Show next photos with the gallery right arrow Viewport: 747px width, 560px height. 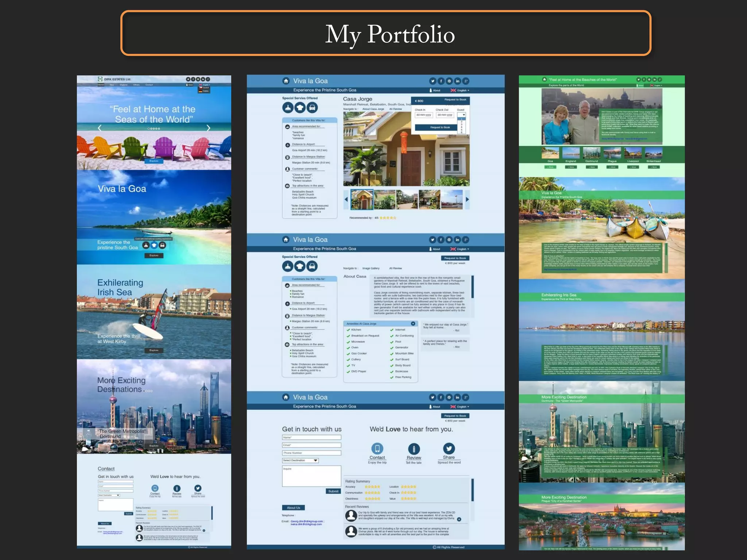pos(467,199)
